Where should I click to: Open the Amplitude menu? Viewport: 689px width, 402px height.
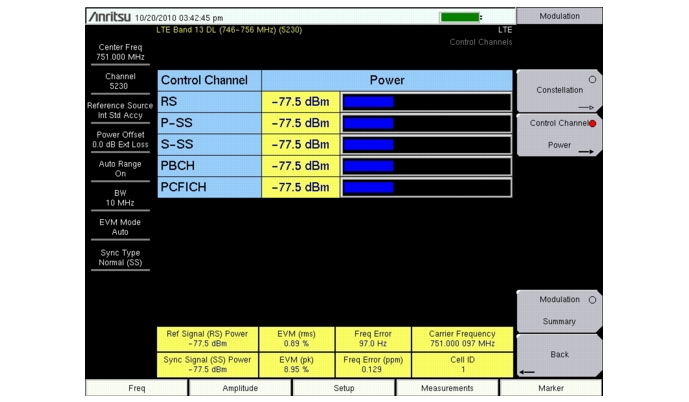point(240,388)
